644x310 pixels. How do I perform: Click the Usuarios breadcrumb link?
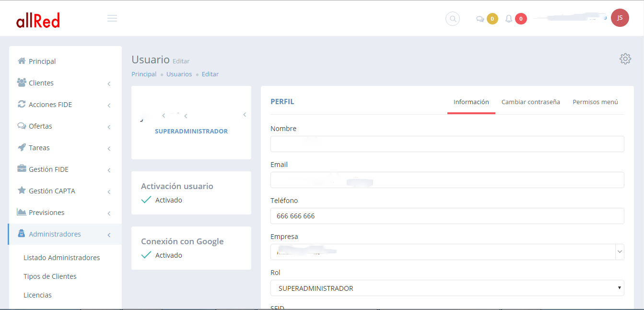point(179,74)
